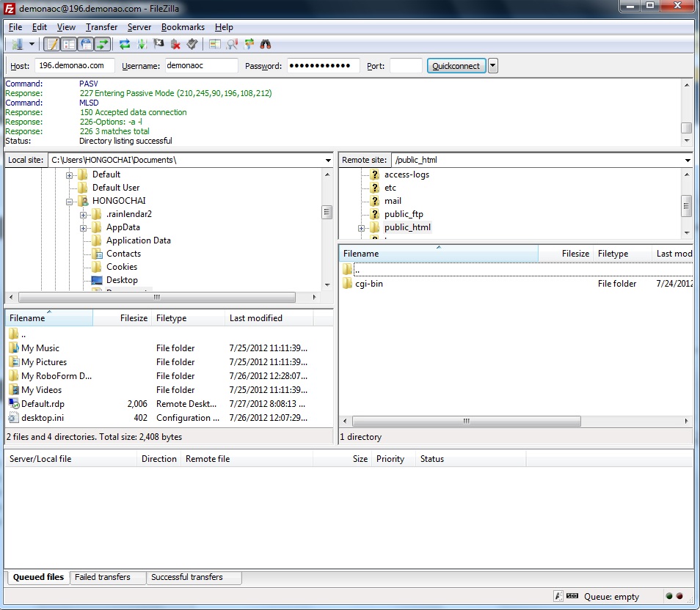Switch to the Queued files tab
700x610 pixels.
coord(38,577)
